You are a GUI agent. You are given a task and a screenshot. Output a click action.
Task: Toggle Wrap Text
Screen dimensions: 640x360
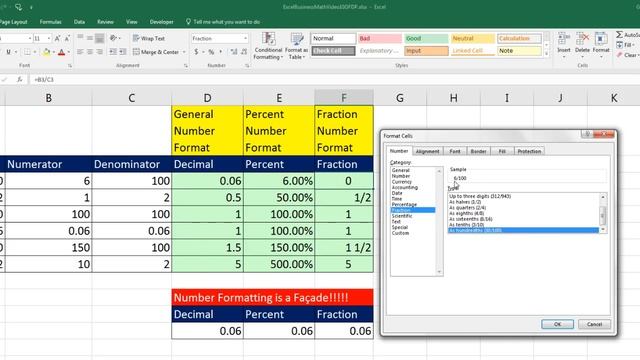(x=149, y=38)
